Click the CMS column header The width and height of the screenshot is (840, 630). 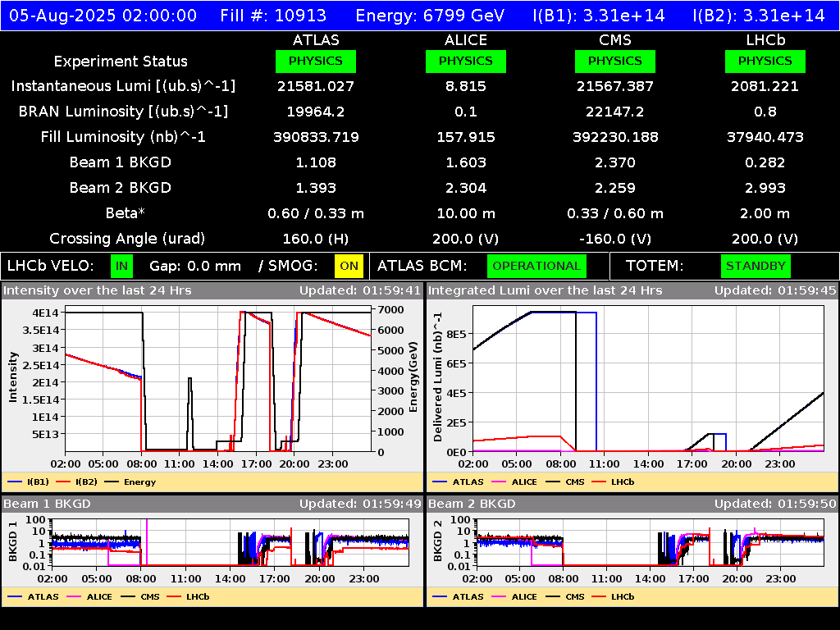[x=615, y=40]
